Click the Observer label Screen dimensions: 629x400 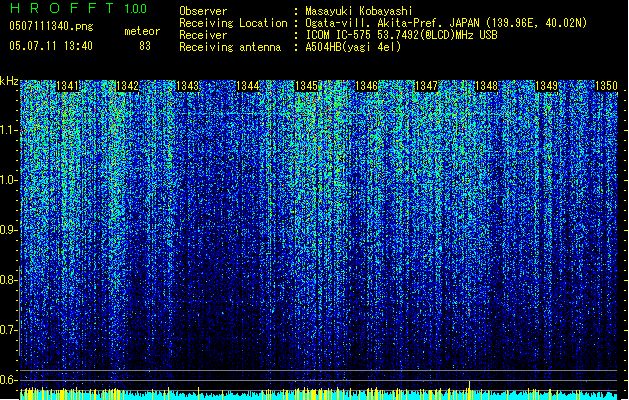coord(203,11)
